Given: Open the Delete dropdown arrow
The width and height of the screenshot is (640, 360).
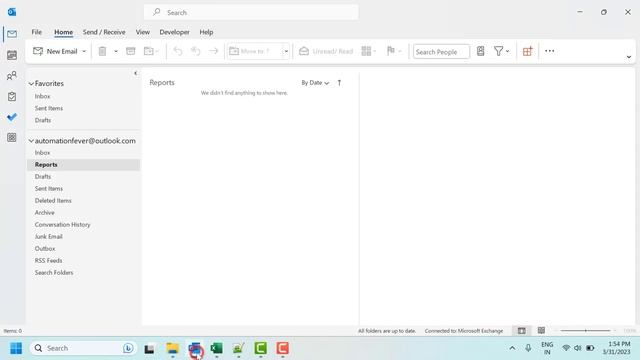Looking at the screenshot, I should click(116, 51).
